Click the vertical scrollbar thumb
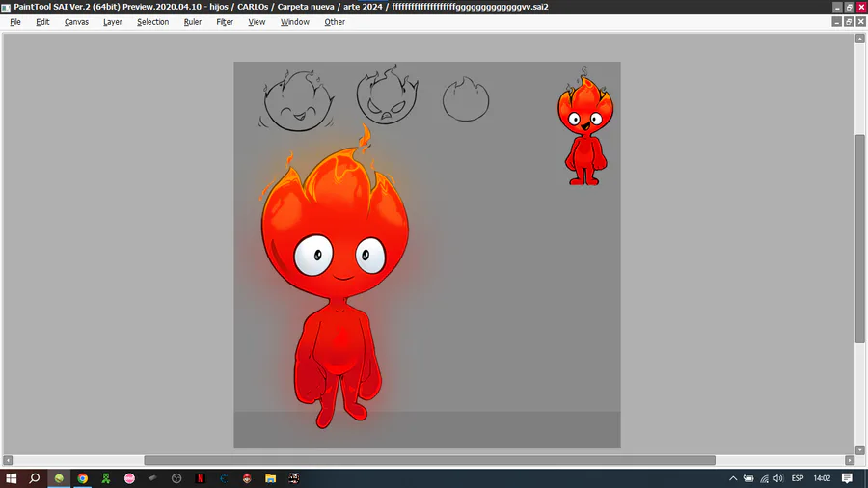 pos(859,239)
